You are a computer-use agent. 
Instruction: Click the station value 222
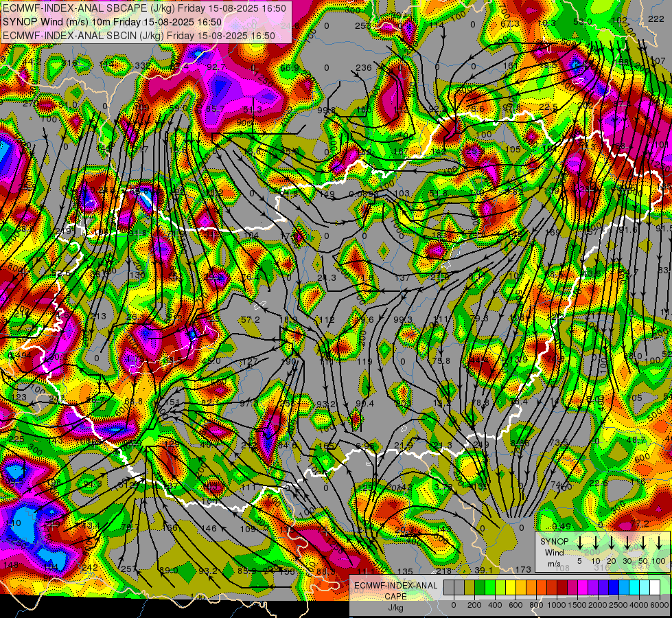pyautogui.click(x=656, y=19)
